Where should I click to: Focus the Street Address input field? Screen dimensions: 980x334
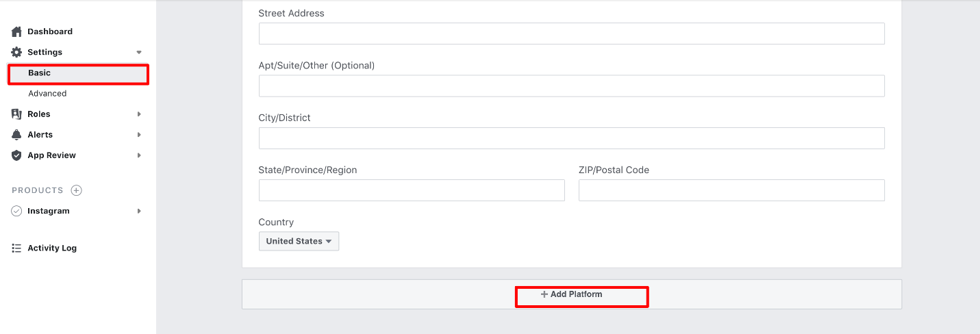572,34
